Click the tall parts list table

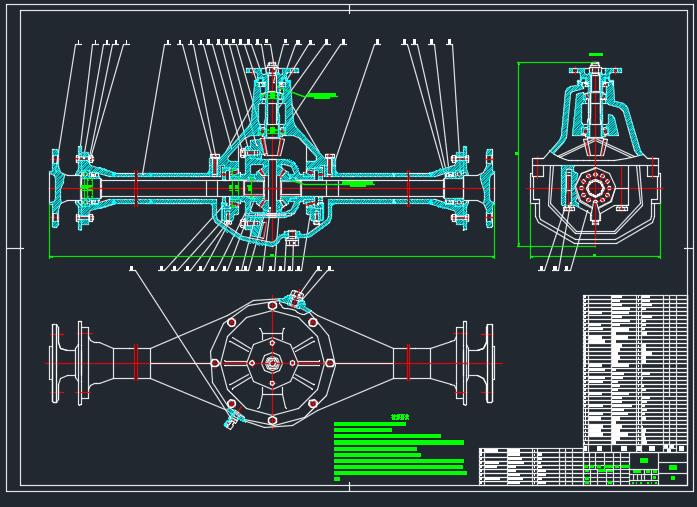(x=635, y=373)
